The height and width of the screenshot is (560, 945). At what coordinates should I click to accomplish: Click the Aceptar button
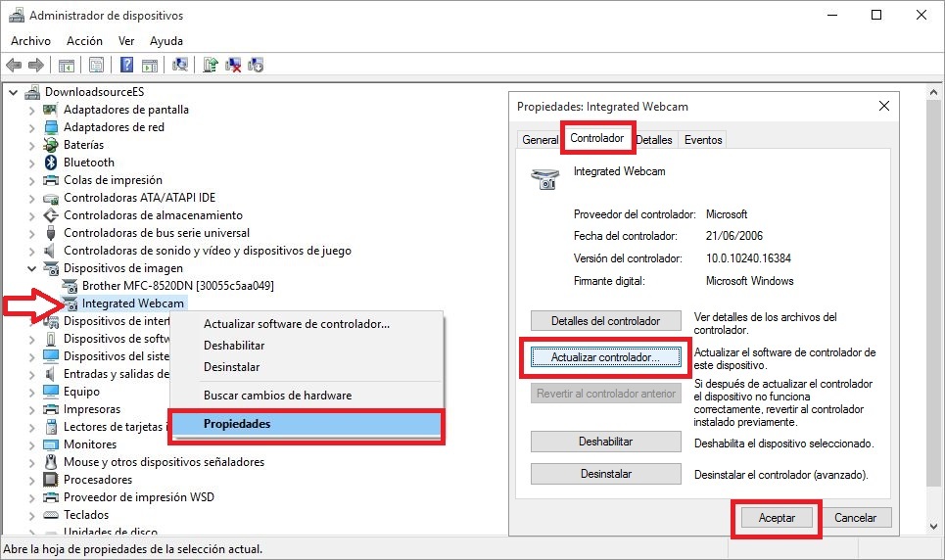click(777, 518)
